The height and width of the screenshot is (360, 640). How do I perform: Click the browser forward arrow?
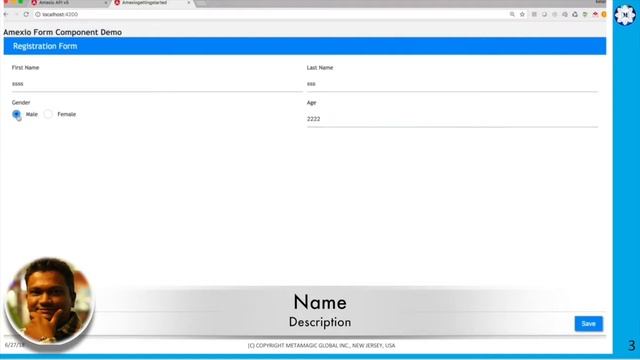pyautogui.click(x=16, y=14)
